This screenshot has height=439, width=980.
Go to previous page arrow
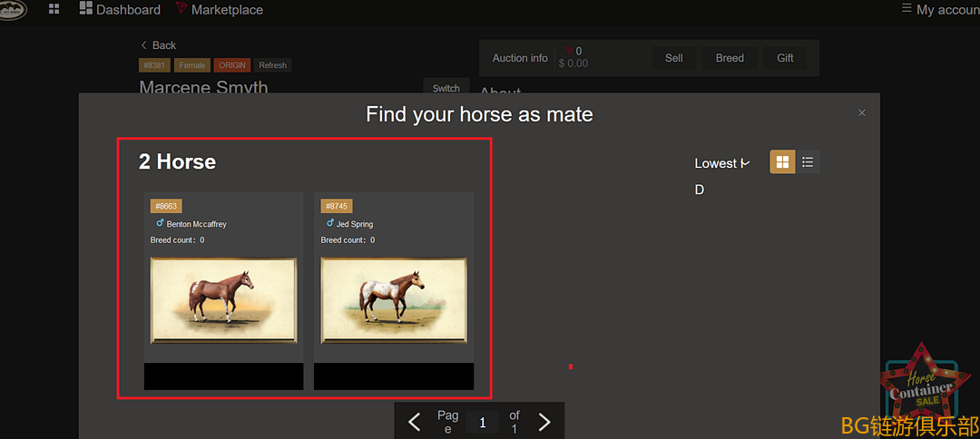point(415,423)
